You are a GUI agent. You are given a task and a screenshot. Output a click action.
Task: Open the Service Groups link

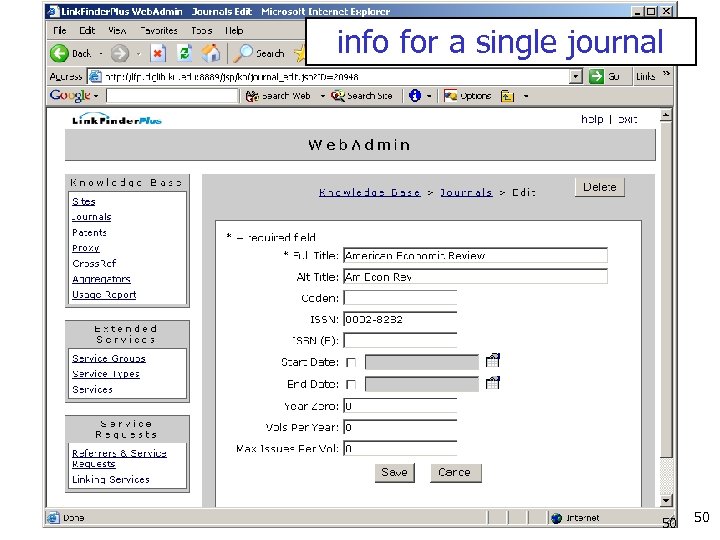[109, 359]
